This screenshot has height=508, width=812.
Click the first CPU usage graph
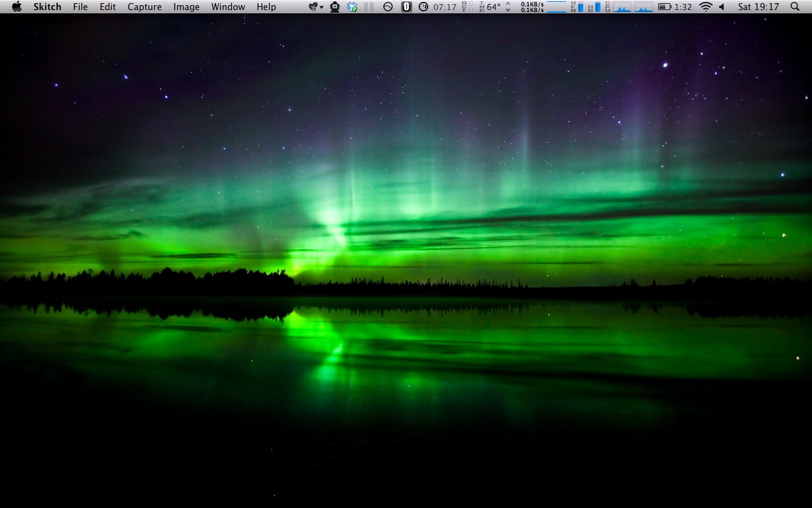point(623,7)
